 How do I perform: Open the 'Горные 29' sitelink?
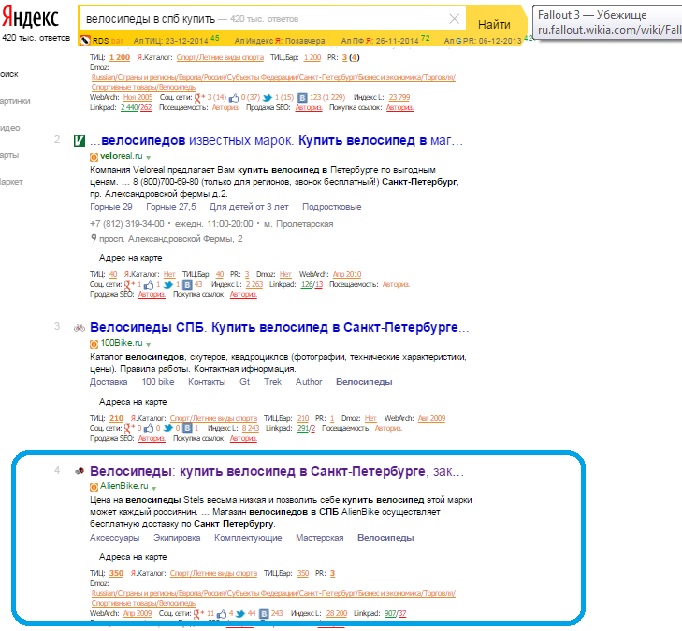111,207
